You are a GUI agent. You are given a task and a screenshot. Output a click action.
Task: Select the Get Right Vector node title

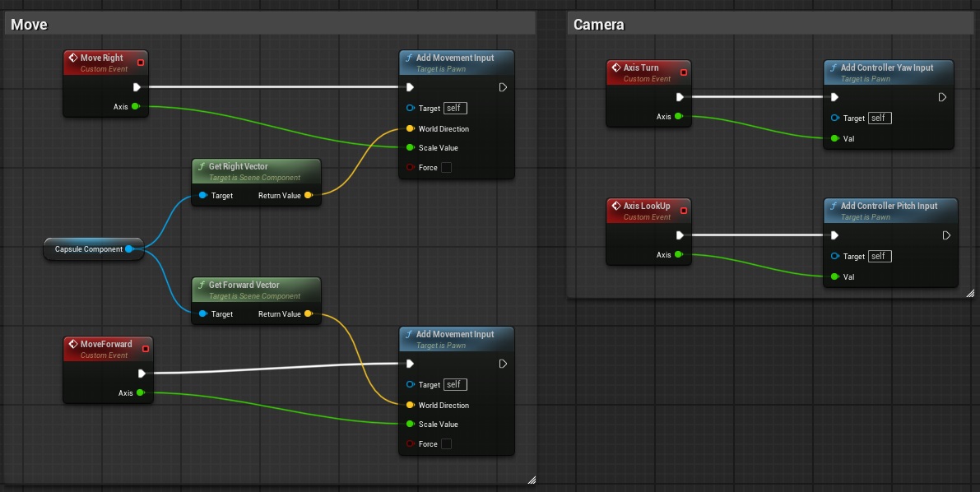[238, 166]
